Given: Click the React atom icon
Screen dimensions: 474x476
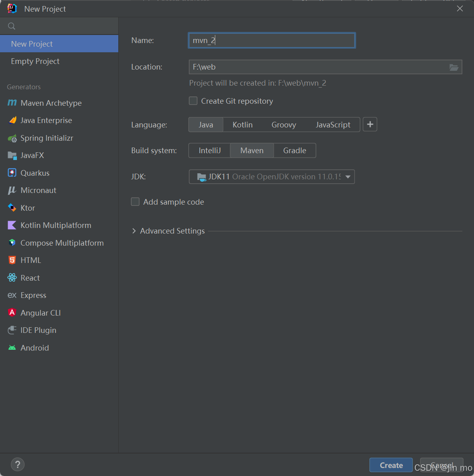Looking at the screenshot, I should 12,277.
